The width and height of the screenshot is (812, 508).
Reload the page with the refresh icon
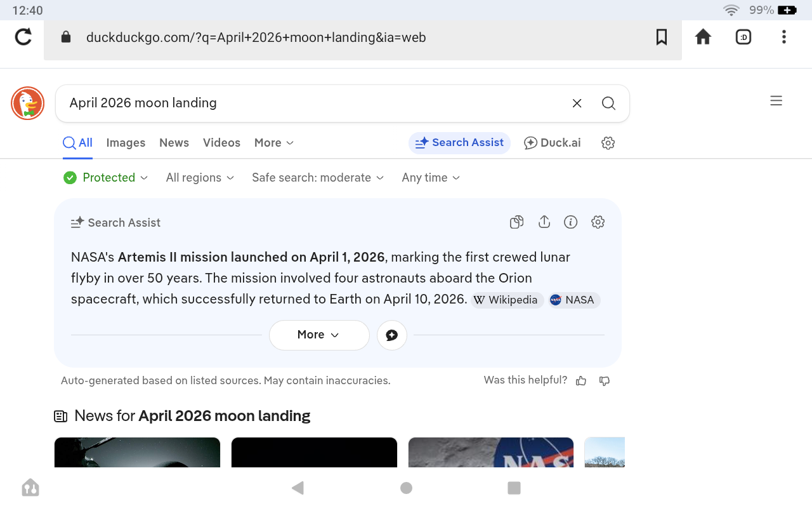pos(23,37)
